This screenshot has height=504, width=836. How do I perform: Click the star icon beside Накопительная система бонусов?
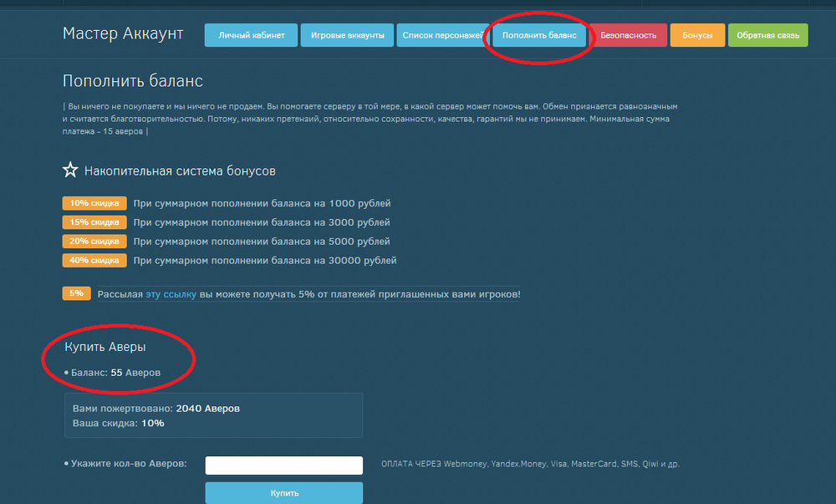pyautogui.click(x=70, y=171)
